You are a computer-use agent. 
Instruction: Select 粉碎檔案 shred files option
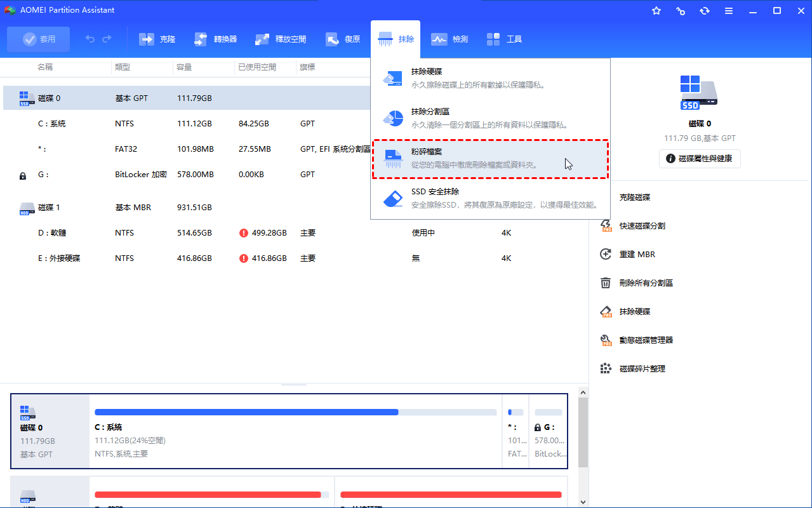point(490,159)
